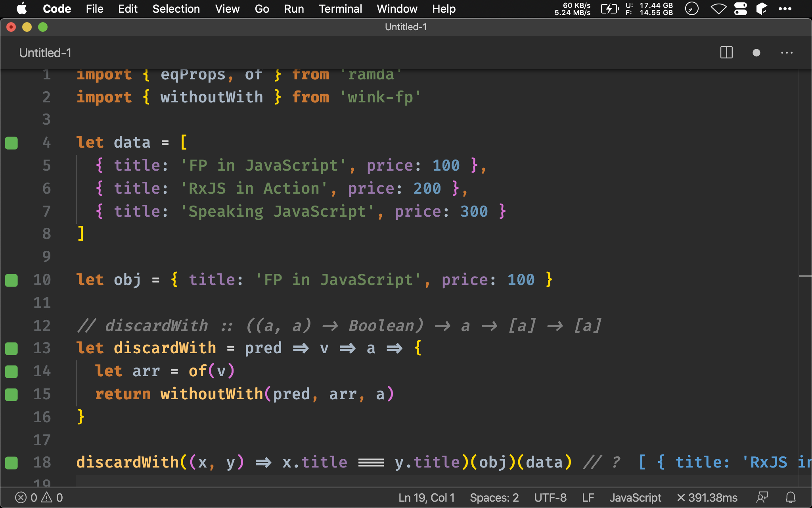
Task: Click the 'wink-fp' string on line 2
Action: click(x=381, y=97)
